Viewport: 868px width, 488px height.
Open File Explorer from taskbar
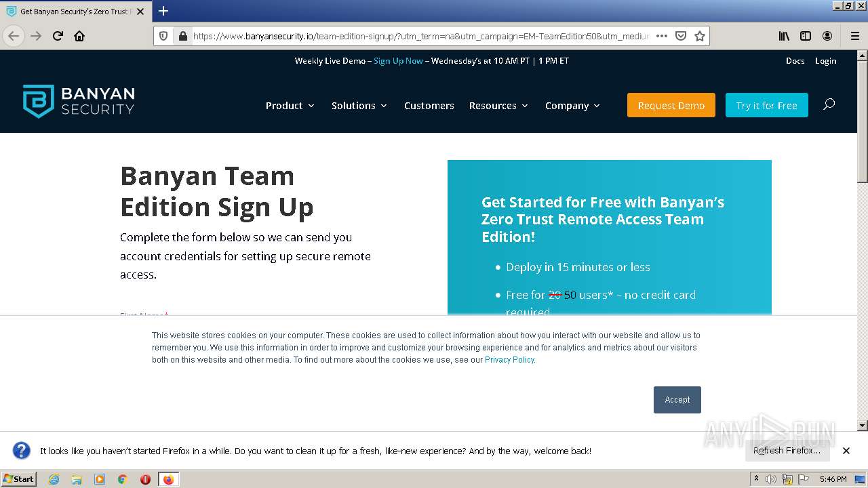(x=77, y=479)
